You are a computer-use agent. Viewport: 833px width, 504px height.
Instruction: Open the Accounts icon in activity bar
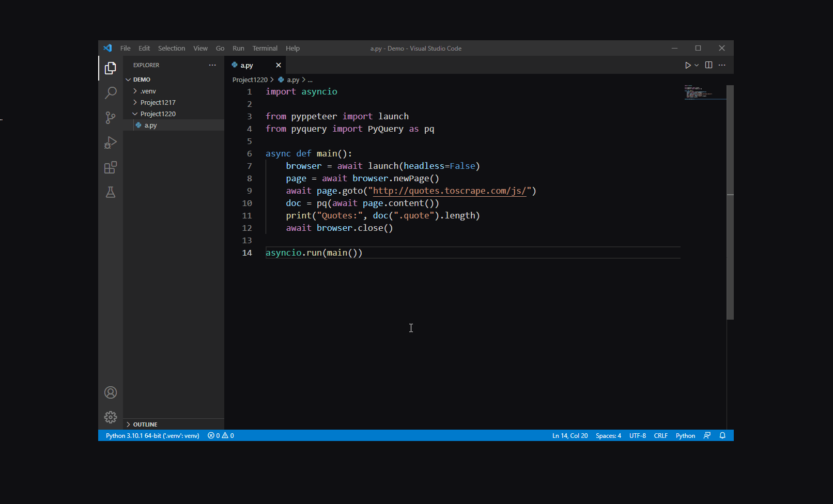click(x=110, y=392)
